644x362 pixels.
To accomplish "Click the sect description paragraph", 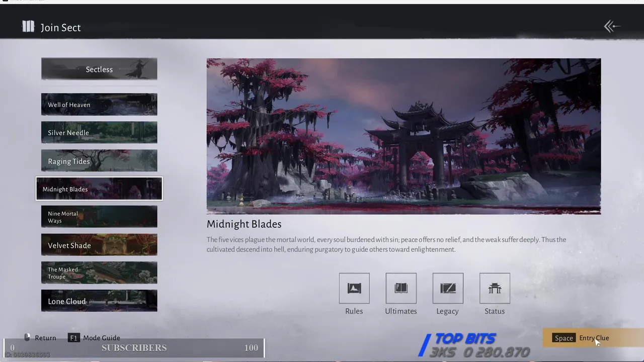I will point(386,244).
